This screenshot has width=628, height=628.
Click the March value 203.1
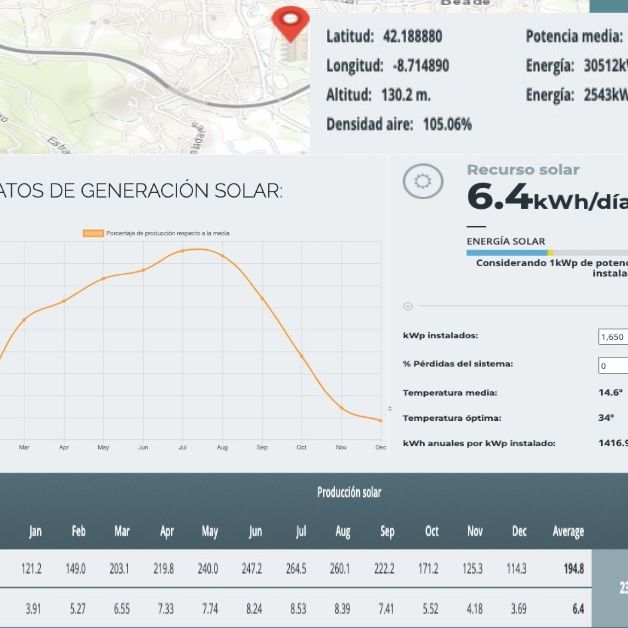119,568
